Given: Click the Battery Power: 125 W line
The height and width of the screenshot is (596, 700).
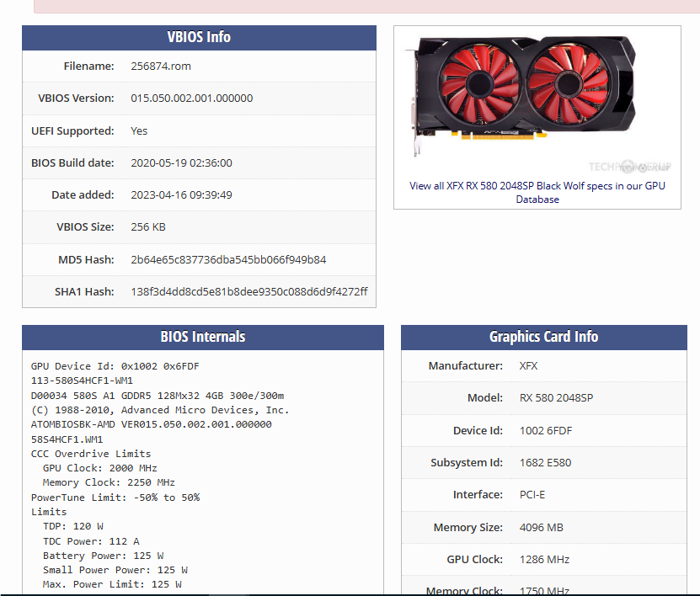Looking at the screenshot, I should [103, 556].
